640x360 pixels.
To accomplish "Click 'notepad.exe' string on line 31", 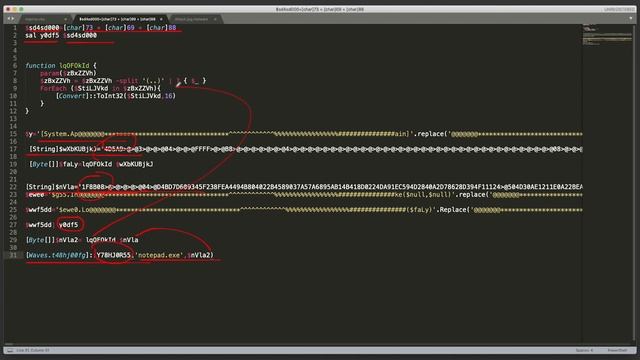I will pos(160,255).
